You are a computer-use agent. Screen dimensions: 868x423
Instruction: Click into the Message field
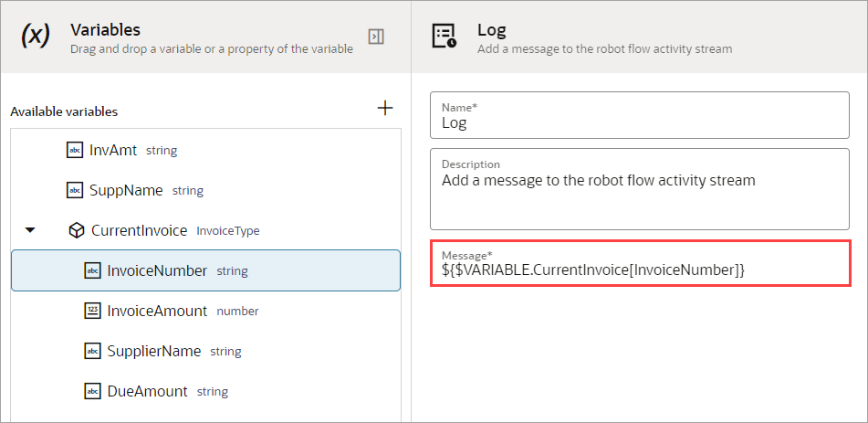pos(640,263)
